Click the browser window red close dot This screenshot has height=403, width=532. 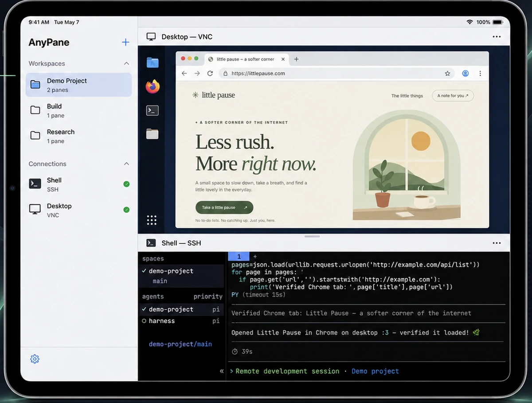click(x=183, y=59)
